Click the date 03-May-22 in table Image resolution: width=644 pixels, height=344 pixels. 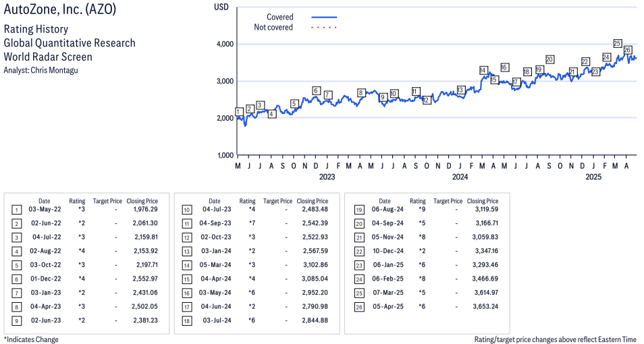[x=45, y=209]
